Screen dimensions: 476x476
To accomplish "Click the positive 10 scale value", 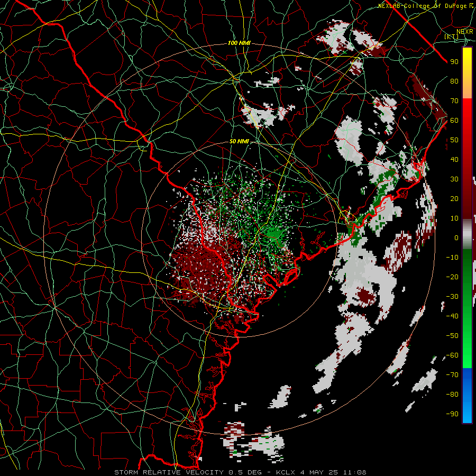I will point(454,218).
